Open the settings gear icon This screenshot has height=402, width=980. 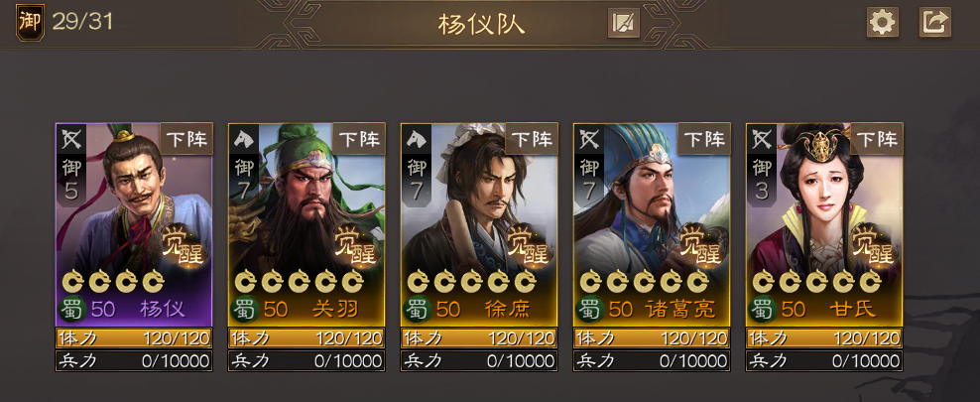tap(882, 23)
